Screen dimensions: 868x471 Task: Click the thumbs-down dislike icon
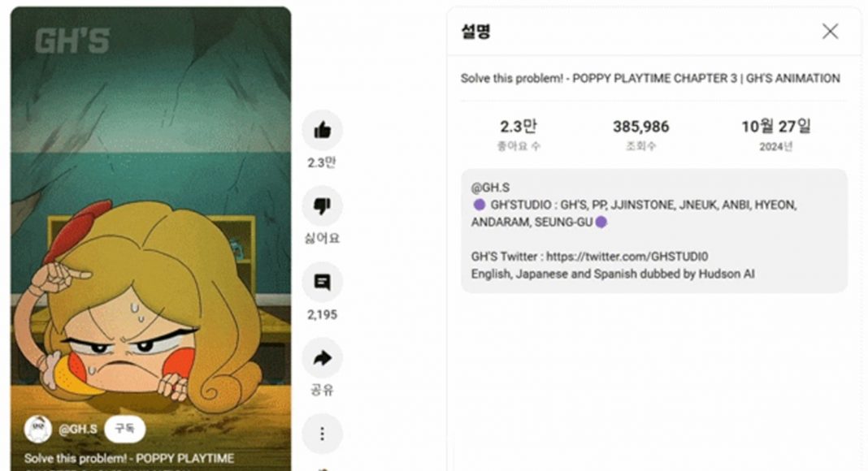pyautogui.click(x=322, y=206)
